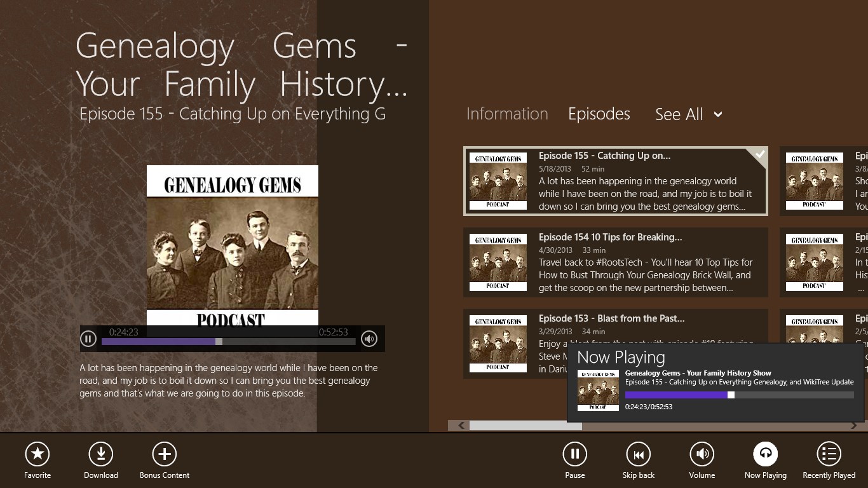Open Bonus Content
Viewport: 868px width, 488px height.
[164, 454]
